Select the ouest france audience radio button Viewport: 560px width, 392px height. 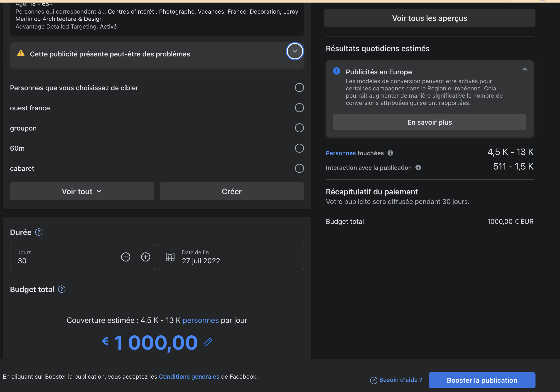click(x=299, y=108)
